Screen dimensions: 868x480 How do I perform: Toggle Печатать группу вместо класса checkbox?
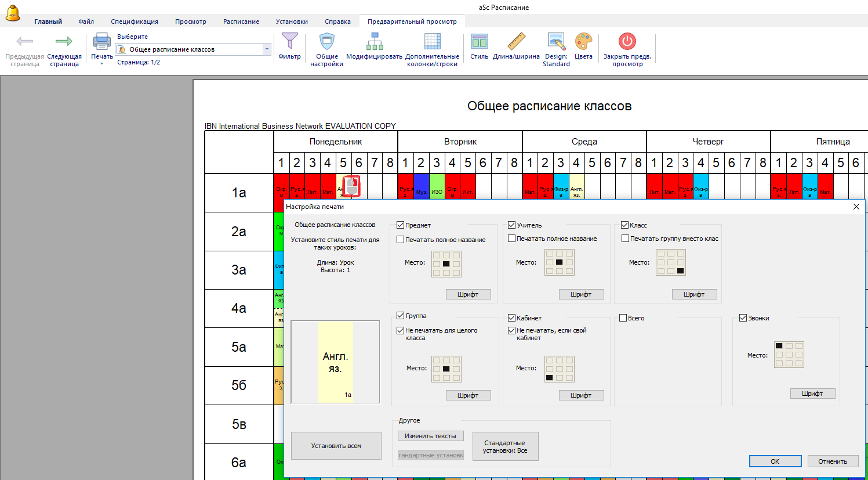626,239
